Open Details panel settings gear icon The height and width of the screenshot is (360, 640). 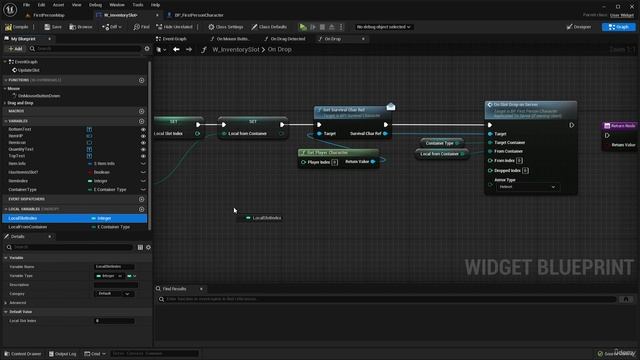(x=148, y=247)
